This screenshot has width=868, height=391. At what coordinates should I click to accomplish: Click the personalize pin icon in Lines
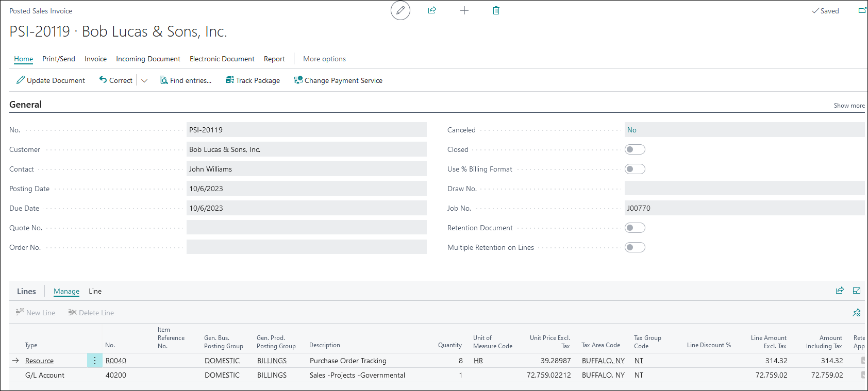click(857, 313)
